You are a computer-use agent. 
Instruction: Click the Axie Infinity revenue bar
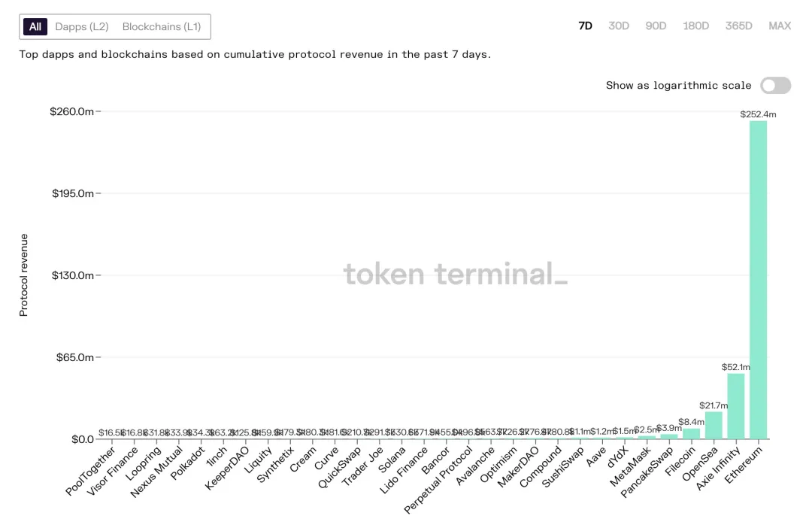(x=735, y=406)
